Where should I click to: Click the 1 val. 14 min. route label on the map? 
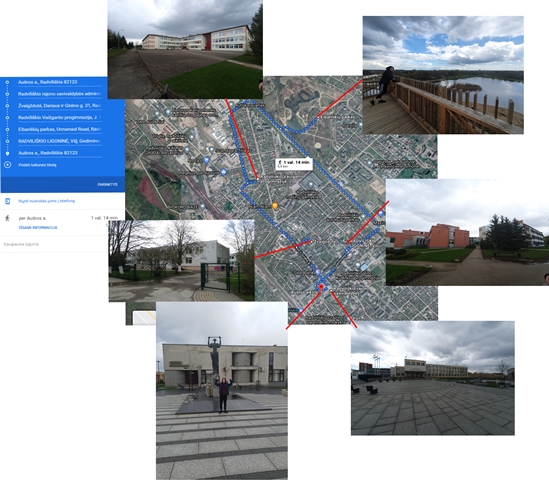tap(294, 164)
